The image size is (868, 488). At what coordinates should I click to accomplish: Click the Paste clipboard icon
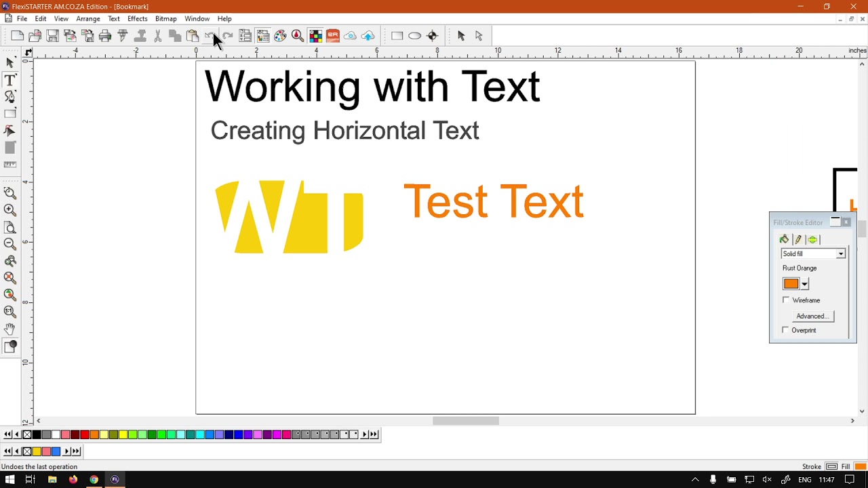tap(193, 36)
